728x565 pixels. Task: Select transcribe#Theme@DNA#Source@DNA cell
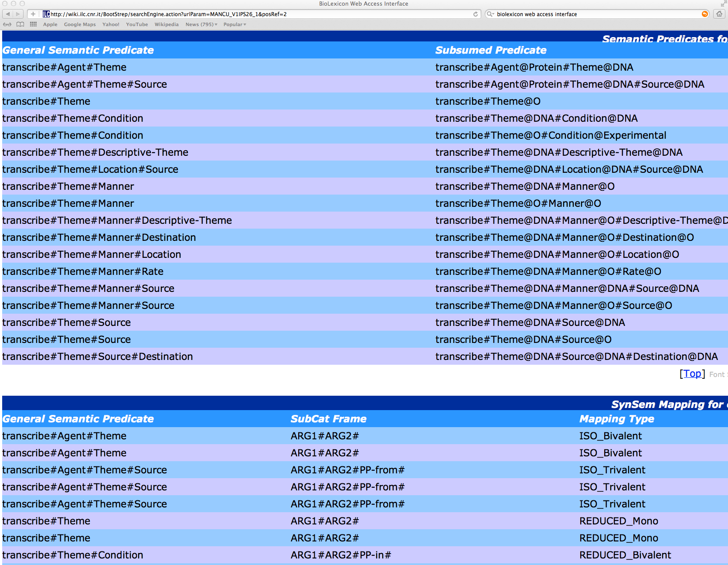click(530, 322)
